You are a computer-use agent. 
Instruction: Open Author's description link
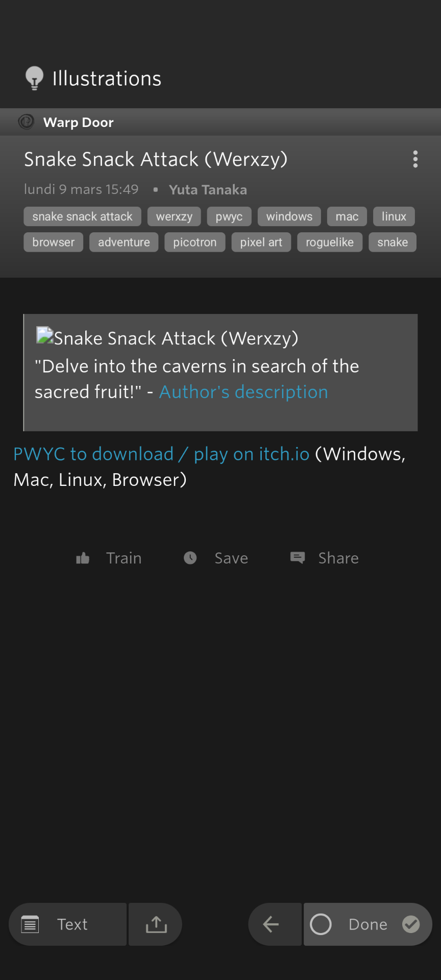[243, 392]
